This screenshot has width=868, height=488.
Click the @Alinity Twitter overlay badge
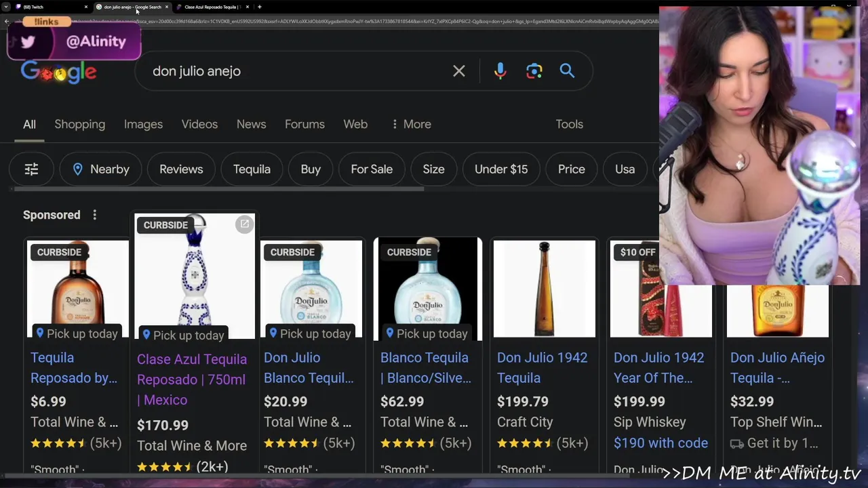tap(75, 41)
